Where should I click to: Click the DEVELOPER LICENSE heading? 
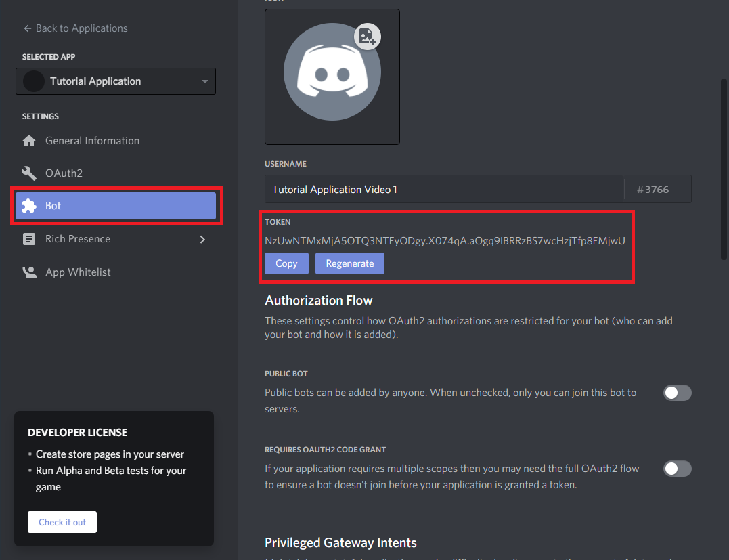tap(78, 433)
